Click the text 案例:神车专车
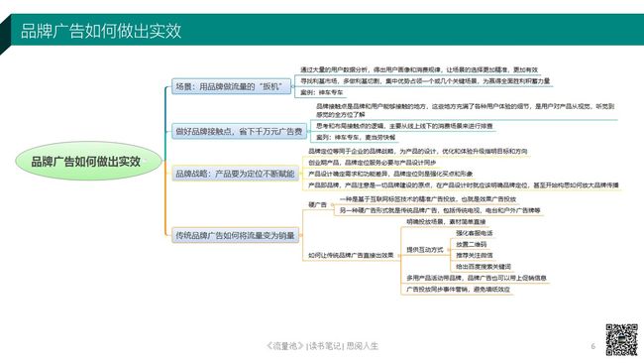Image resolution: width=644 pixels, height=363 pixels. [x=321, y=92]
